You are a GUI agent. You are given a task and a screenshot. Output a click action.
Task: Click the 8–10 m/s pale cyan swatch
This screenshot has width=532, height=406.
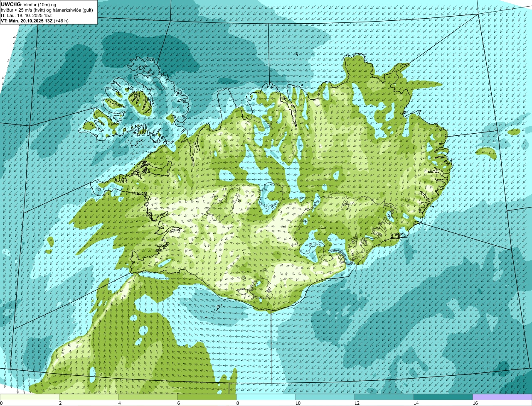[x=266, y=397]
